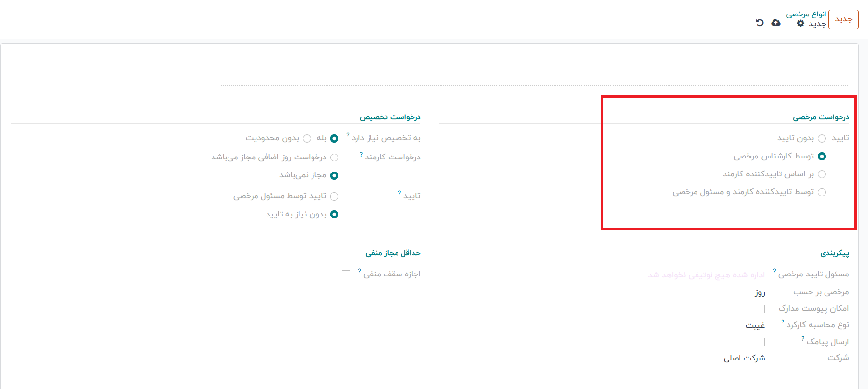The width and height of the screenshot is (868, 389).
Task: Enable the اجازه سقف منفی checkbox
Action: click(346, 274)
